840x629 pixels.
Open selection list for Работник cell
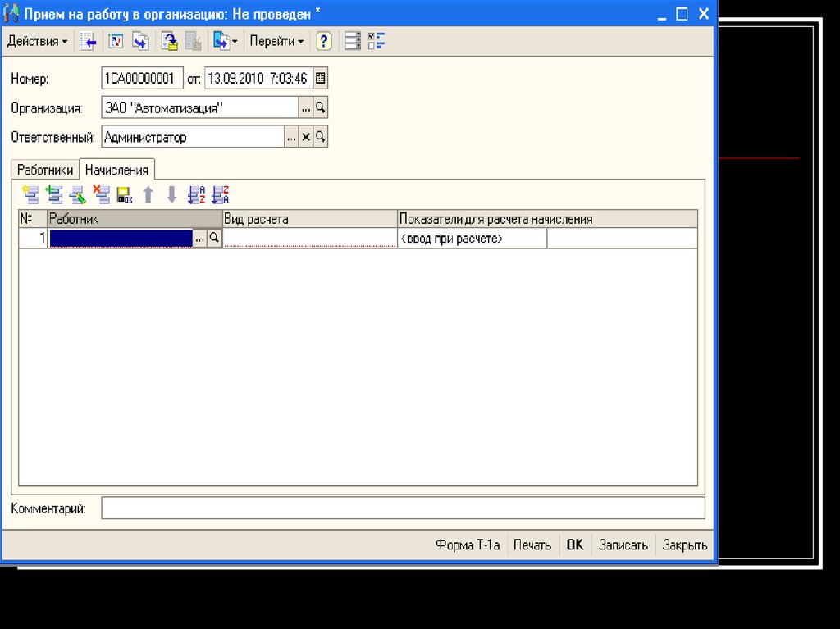point(199,238)
